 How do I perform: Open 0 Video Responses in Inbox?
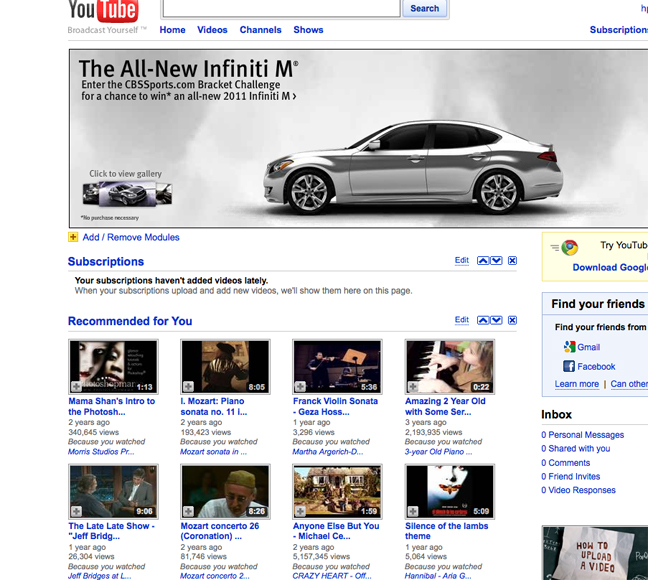click(x=578, y=490)
